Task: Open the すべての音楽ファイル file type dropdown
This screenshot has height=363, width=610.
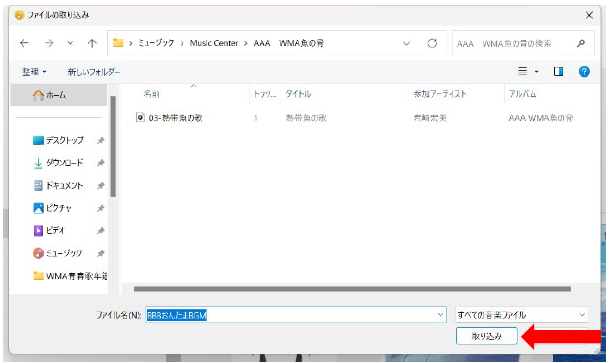Action: 522,314
